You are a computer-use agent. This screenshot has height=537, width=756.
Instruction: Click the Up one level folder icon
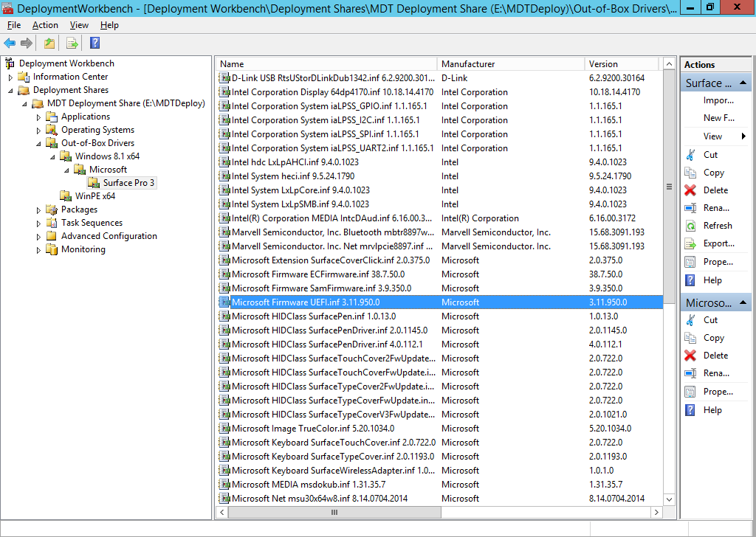(x=49, y=44)
